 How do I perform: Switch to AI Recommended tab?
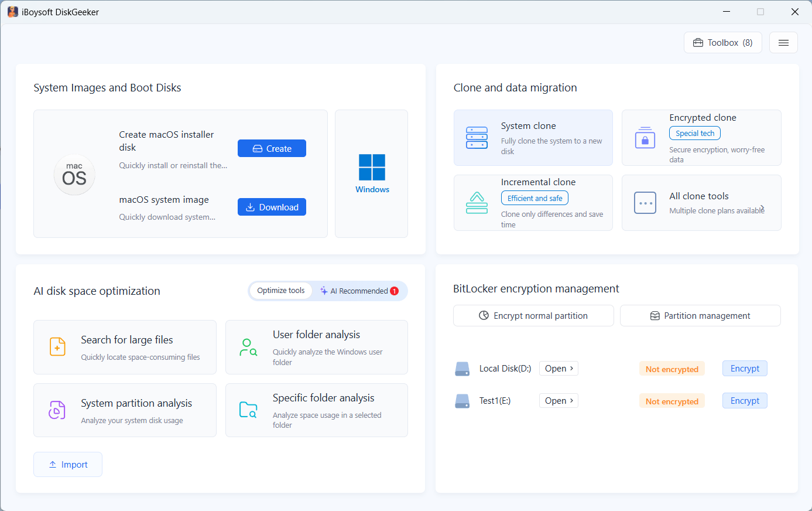(x=359, y=291)
